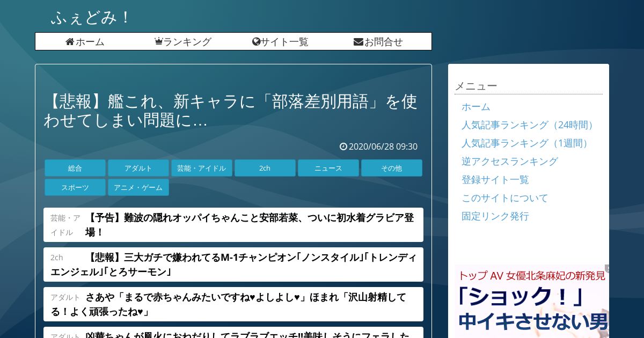644x338 pixels.
Task: Select the 2ch category button
Action: (265, 168)
